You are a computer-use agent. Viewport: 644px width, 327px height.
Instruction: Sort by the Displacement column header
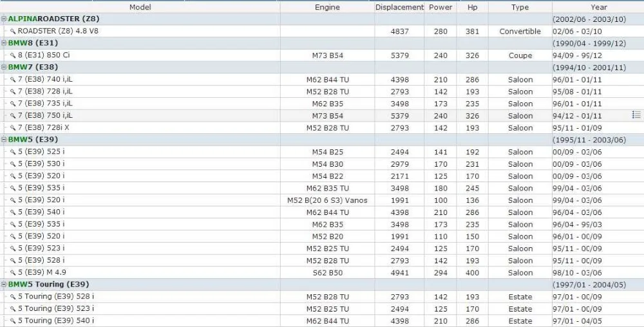[x=399, y=7]
